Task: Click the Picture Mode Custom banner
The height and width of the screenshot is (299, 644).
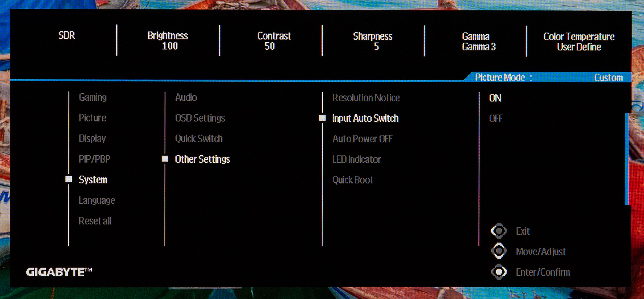Action: click(548, 77)
